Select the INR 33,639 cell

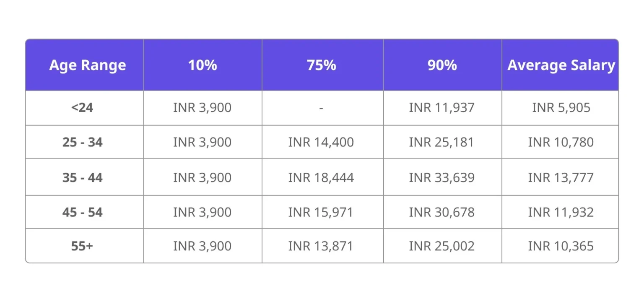pos(442,177)
